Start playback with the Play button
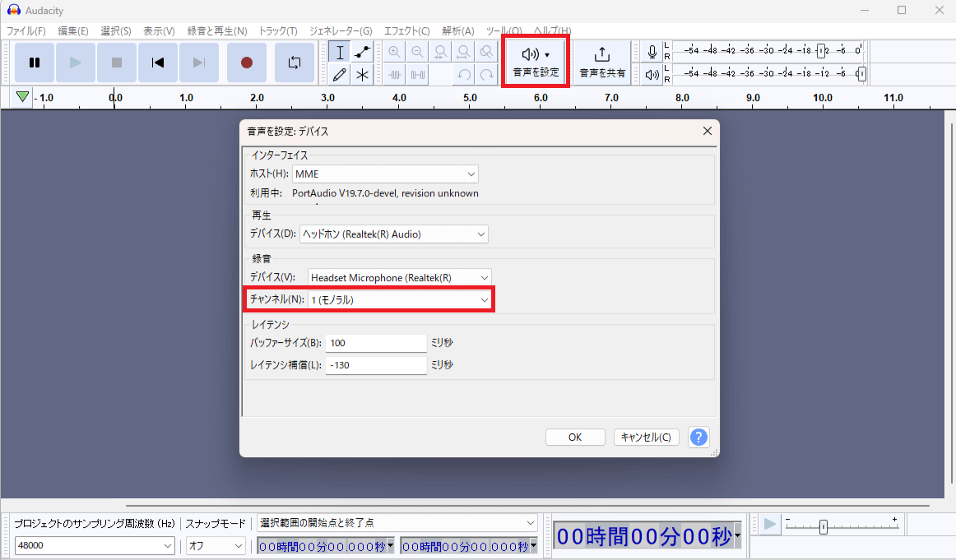Viewport: 956px width, 560px height. pyautogui.click(x=76, y=62)
